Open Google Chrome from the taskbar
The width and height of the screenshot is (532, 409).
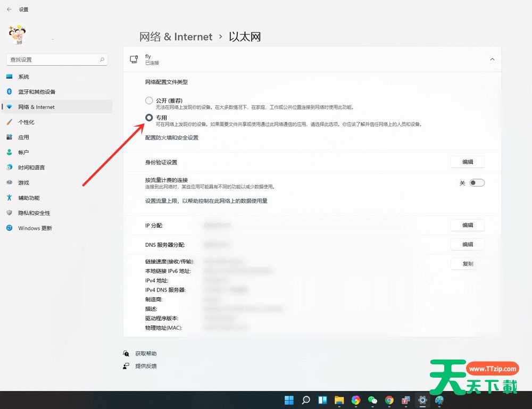click(389, 400)
